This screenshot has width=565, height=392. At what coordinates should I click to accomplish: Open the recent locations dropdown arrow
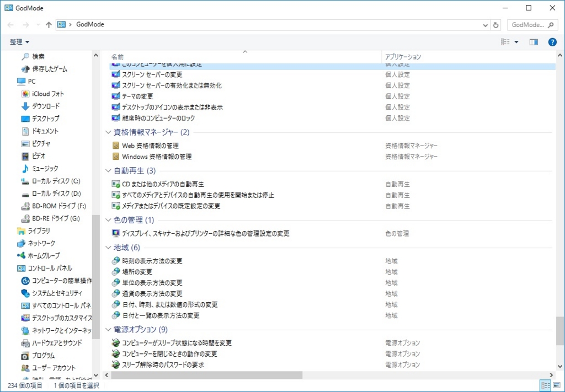coord(38,25)
